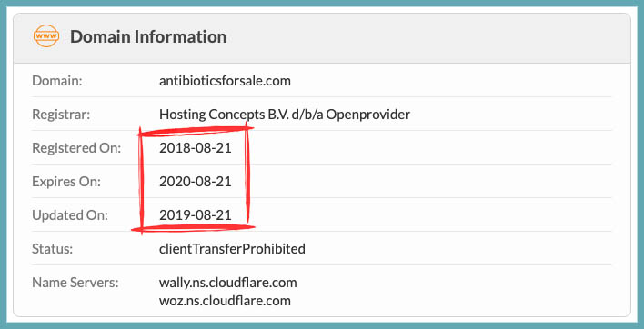Select the antibioticsforsale.com domain text

point(225,81)
